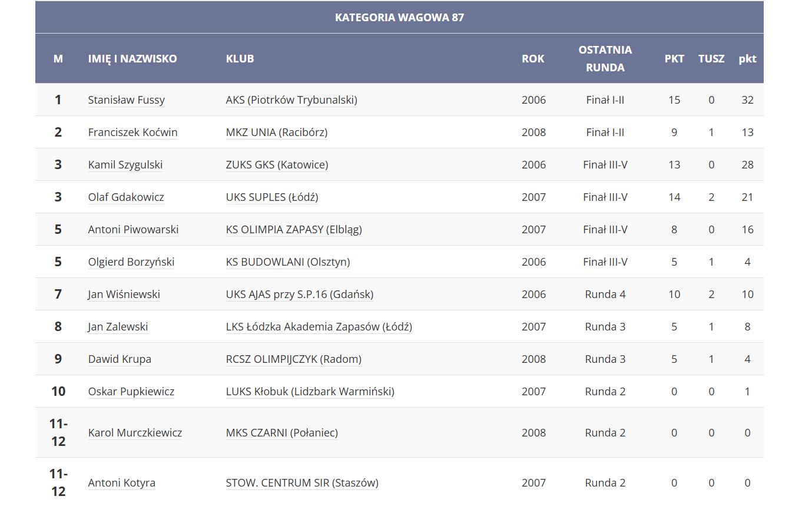Click the Franciszek Koćwin name link
This screenshot has width=812, height=506.
pyautogui.click(x=132, y=133)
